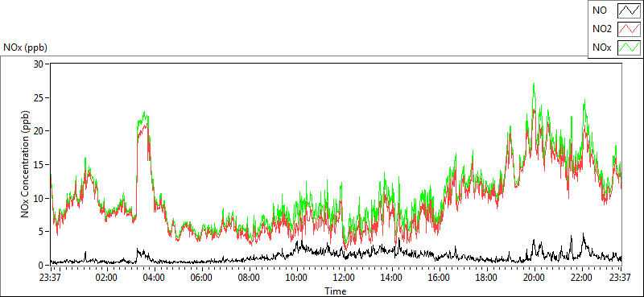Select the NOx legend label
Screen dimensions: 644x297
pyautogui.click(x=601, y=47)
